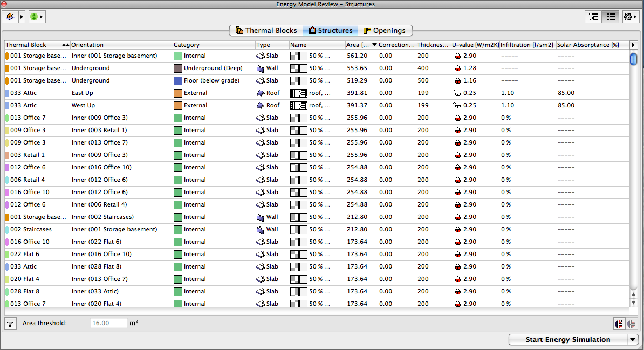644x350 pixels.
Task: Switch to tree view display mode
Action: (x=593, y=17)
